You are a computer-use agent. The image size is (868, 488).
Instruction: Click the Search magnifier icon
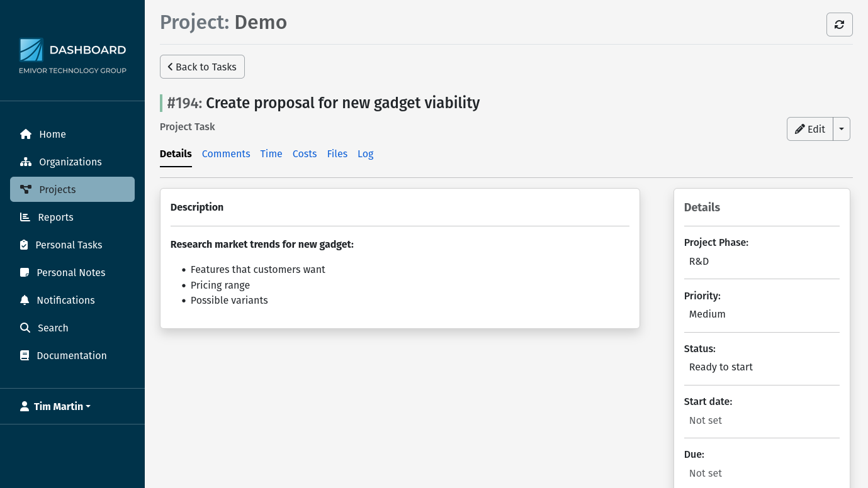point(25,328)
